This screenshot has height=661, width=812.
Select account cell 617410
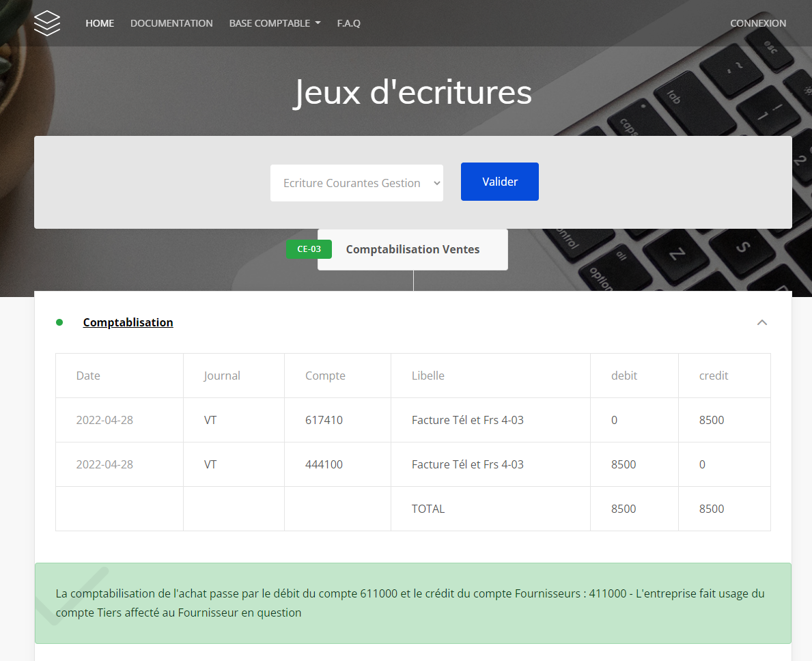click(324, 420)
